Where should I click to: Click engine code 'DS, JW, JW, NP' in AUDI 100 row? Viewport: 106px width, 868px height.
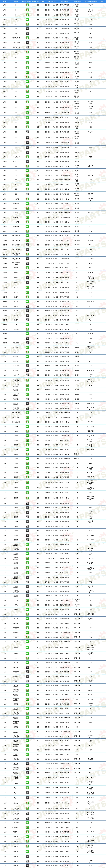(x=90, y=10)
